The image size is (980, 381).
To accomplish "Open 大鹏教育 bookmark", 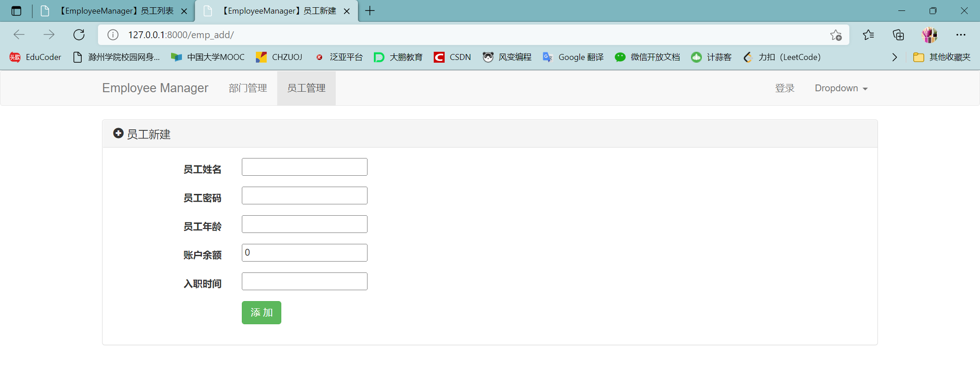I will pyautogui.click(x=398, y=57).
